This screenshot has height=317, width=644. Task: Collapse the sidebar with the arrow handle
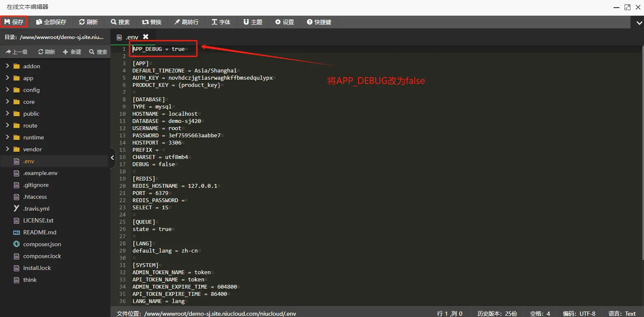(112, 158)
